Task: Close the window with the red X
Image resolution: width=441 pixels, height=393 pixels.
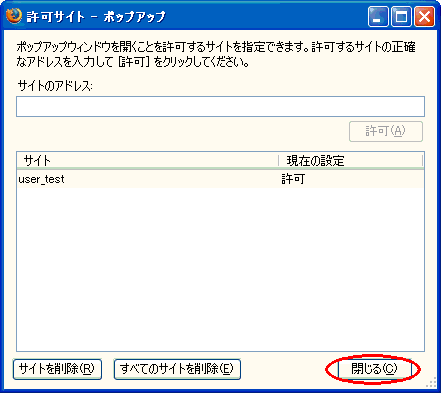Action: [424, 16]
